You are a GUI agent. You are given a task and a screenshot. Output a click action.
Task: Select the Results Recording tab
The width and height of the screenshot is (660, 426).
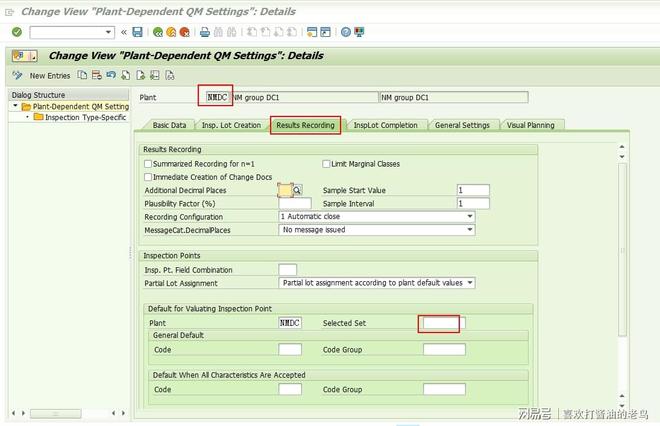click(x=305, y=125)
